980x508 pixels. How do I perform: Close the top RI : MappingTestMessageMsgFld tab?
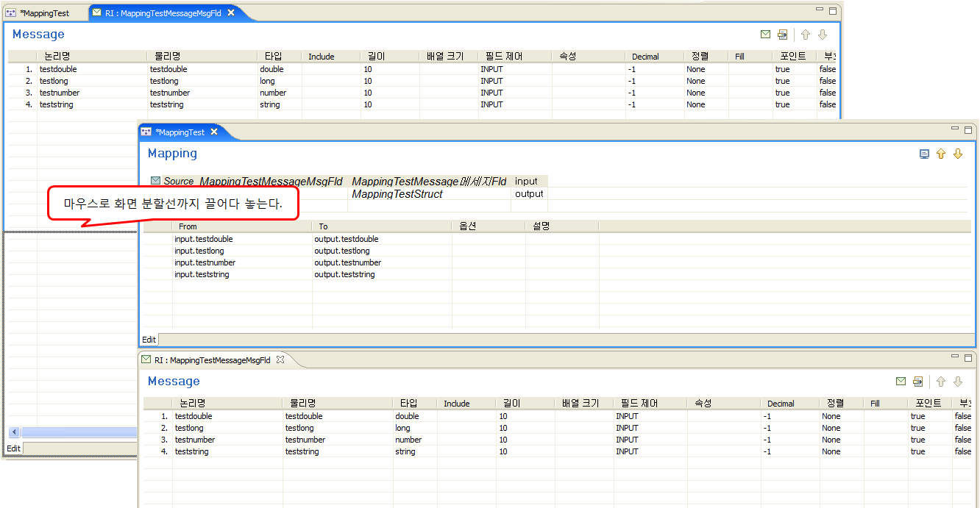(x=231, y=13)
